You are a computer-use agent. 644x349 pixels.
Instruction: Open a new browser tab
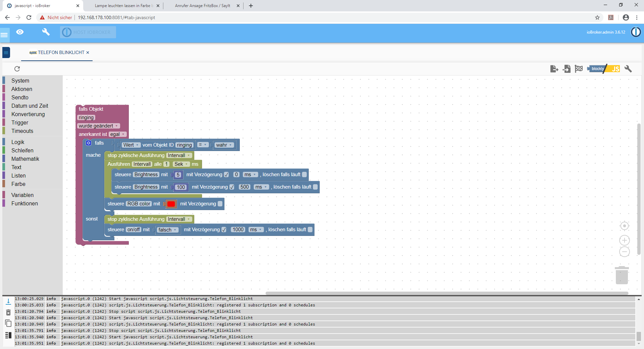(251, 6)
